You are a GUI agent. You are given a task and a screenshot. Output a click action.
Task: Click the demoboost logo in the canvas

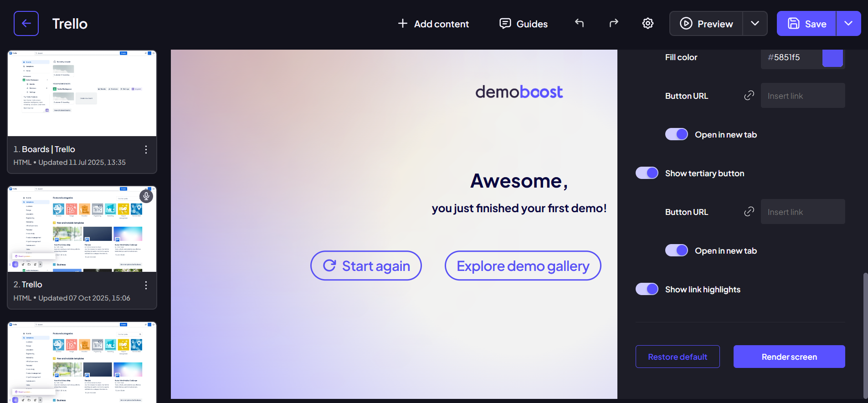pos(519,92)
